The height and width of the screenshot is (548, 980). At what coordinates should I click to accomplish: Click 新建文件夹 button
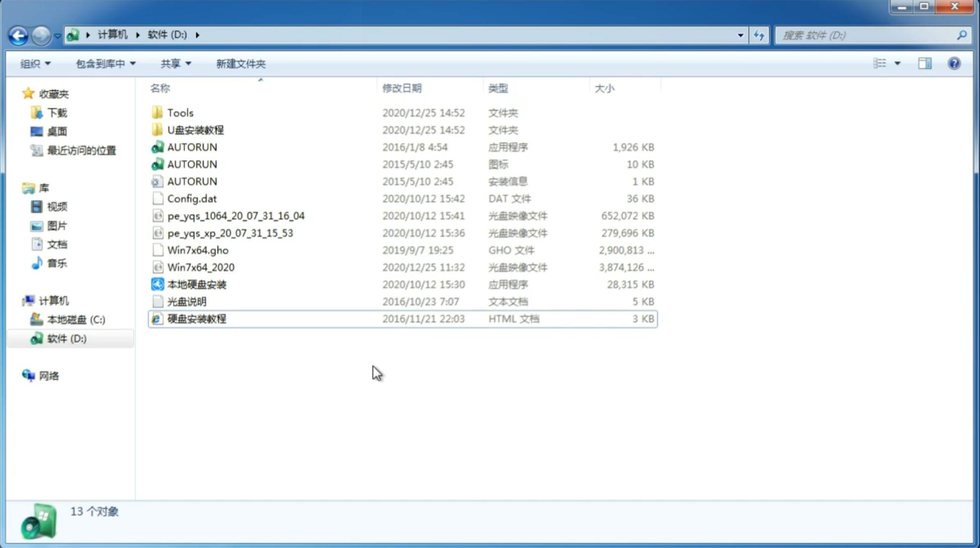click(x=241, y=63)
